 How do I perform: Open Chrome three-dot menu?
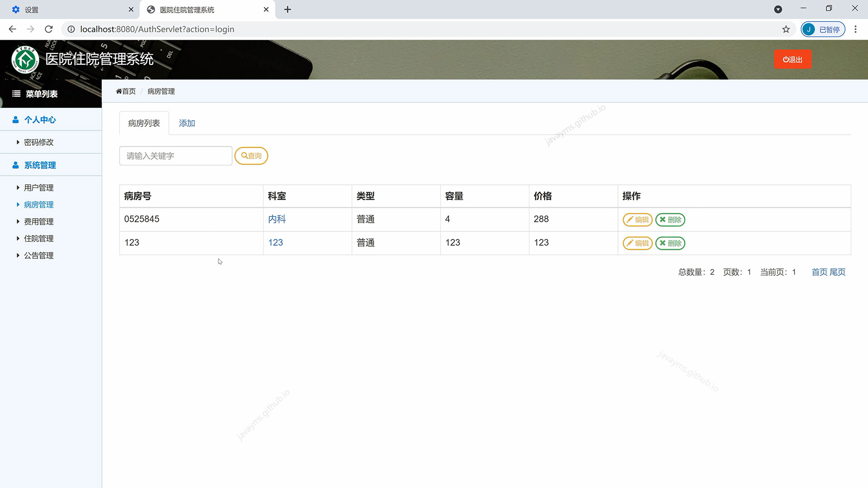855,29
